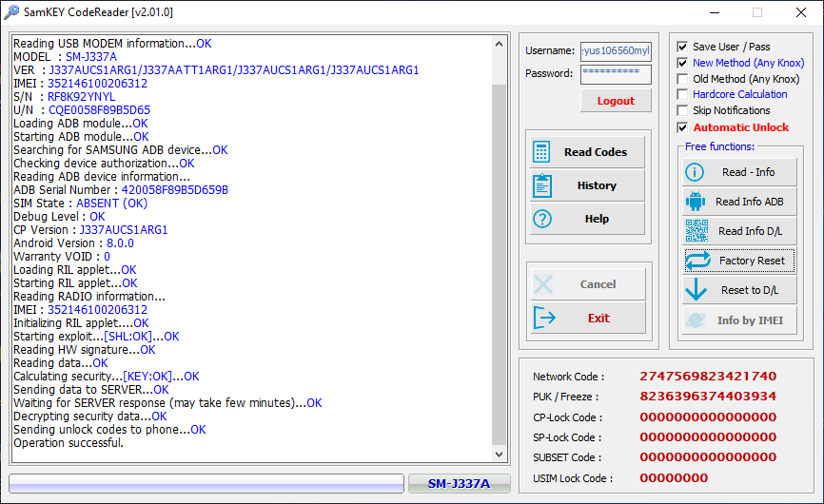
Task: Uncheck New Method (Any Knox) checkbox
Action: click(x=682, y=63)
